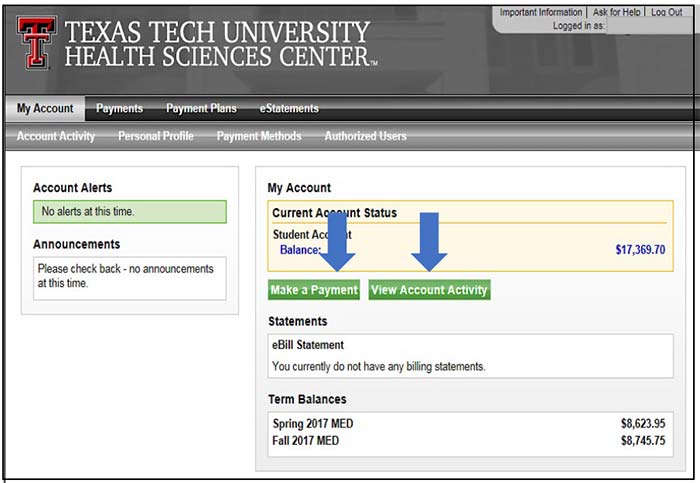Screen dimensions: 700x483
Task: Click the $8,745.75 Fall term amount
Action: [x=643, y=441]
